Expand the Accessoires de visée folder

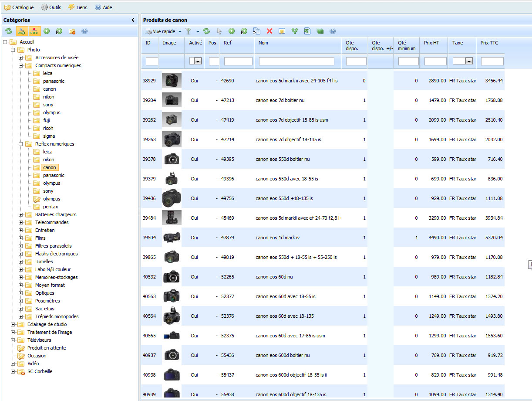pos(20,58)
